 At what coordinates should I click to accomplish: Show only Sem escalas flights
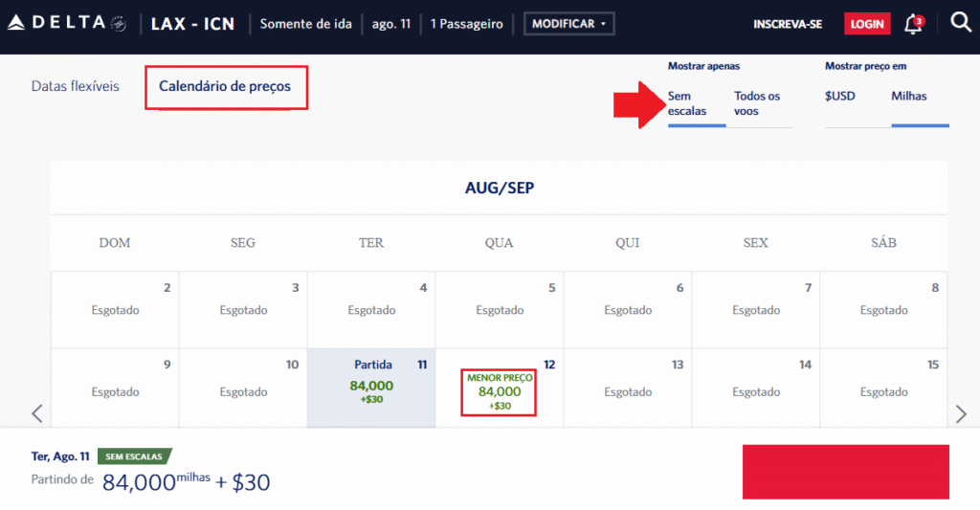pos(687,103)
